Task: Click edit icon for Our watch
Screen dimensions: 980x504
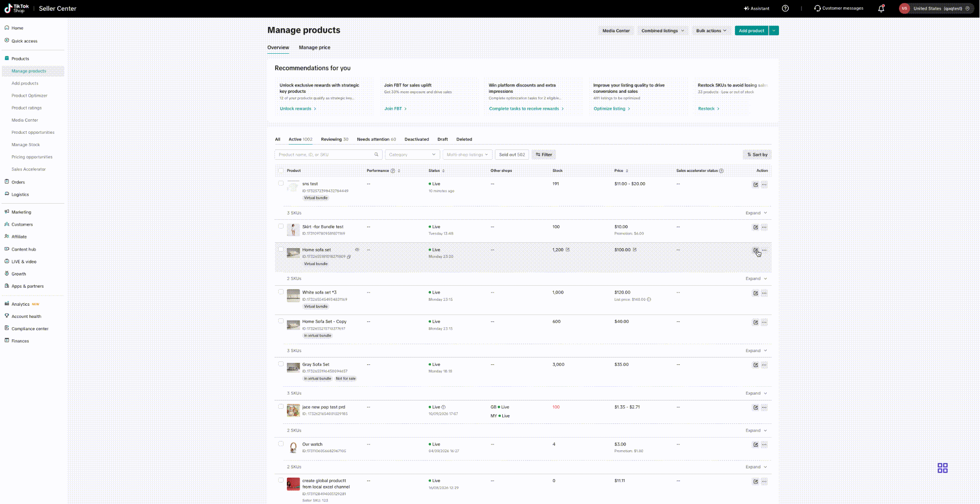Action: [x=755, y=444]
